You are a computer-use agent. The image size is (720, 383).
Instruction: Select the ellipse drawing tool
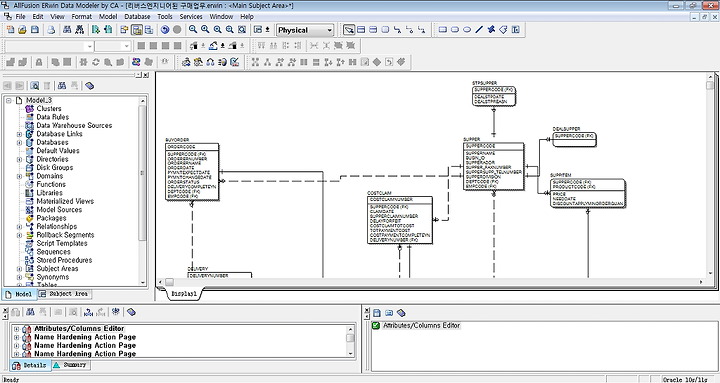point(467,30)
